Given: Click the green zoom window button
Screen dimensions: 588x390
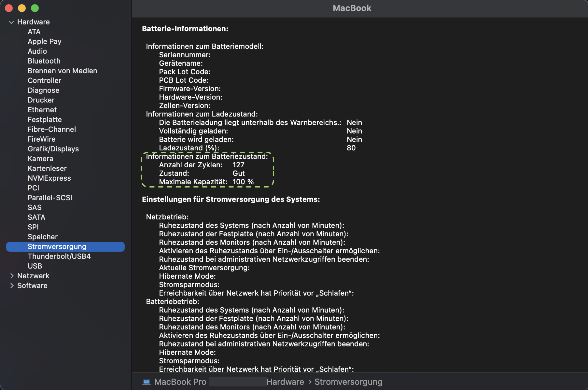Looking at the screenshot, I should point(35,8).
